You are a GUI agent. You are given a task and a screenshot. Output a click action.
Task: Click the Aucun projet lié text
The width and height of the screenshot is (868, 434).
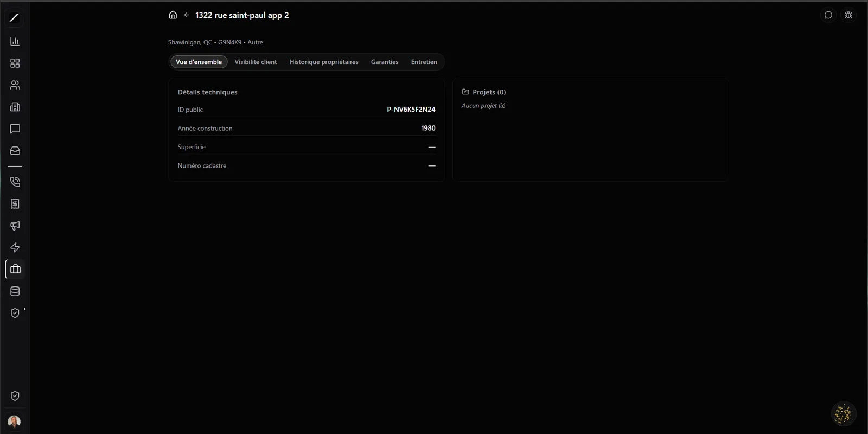(x=483, y=106)
